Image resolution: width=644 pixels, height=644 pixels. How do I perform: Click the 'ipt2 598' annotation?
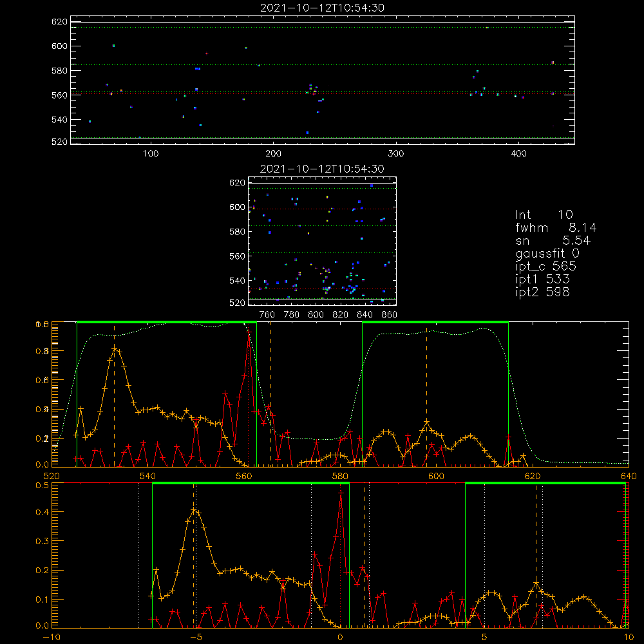(542, 292)
